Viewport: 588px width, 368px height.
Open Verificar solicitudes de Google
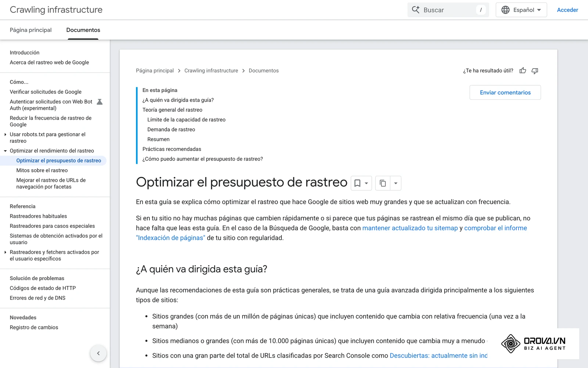click(x=46, y=92)
